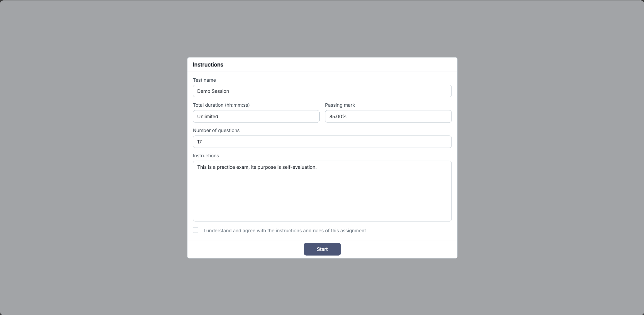Viewport: 644px width, 315px height.
Task: Click the dialog footer left of Start
Action: [x=243, y=249]
